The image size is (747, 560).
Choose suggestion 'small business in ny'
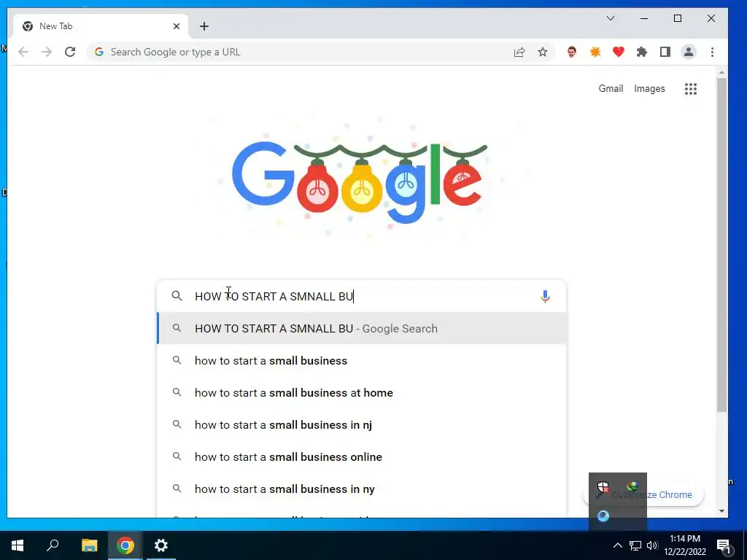click(x=362, y=489)
